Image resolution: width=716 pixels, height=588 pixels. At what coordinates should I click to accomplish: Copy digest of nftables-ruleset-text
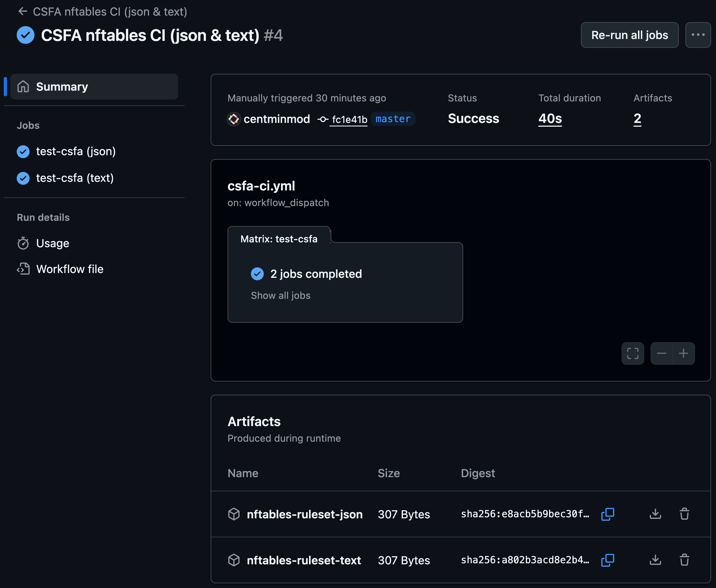(608, 560)
